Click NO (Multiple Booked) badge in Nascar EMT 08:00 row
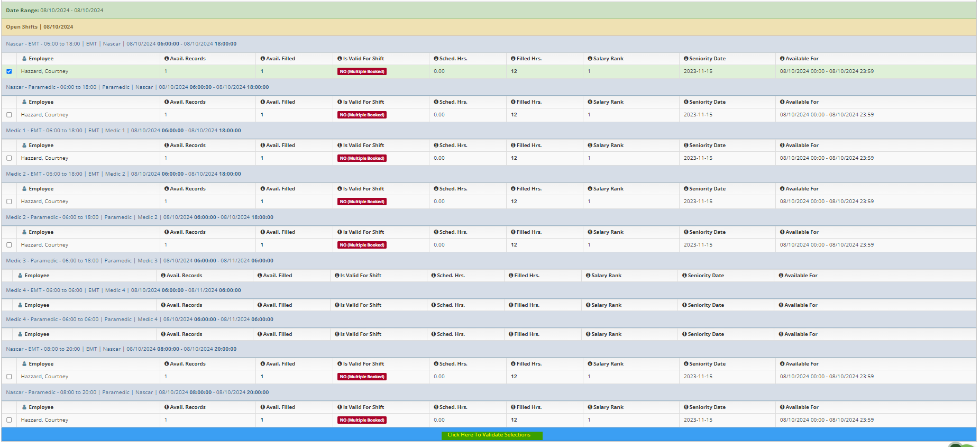This screenshot has width=980, height=447. pyautogui.click(x=362, y=377)
